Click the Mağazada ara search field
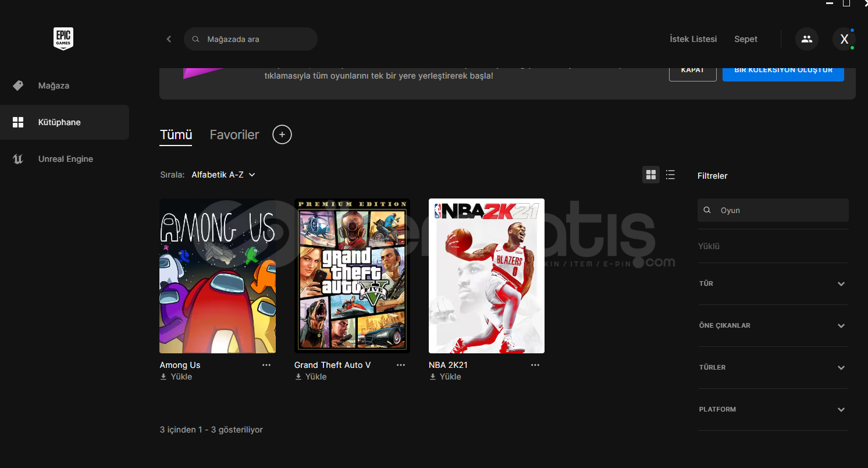Viewport: 868px width, 468px height. pyautogui.click(x=251, y=39)
